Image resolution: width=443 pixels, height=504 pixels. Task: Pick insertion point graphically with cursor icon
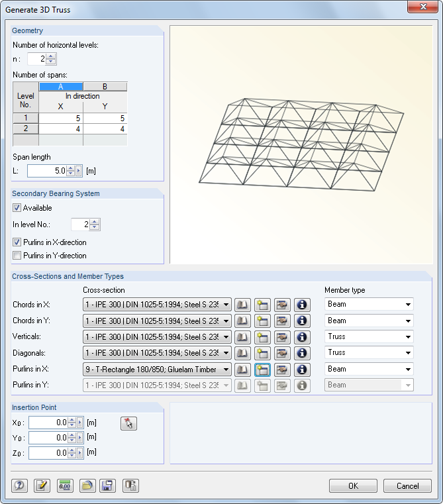[128, 423]
